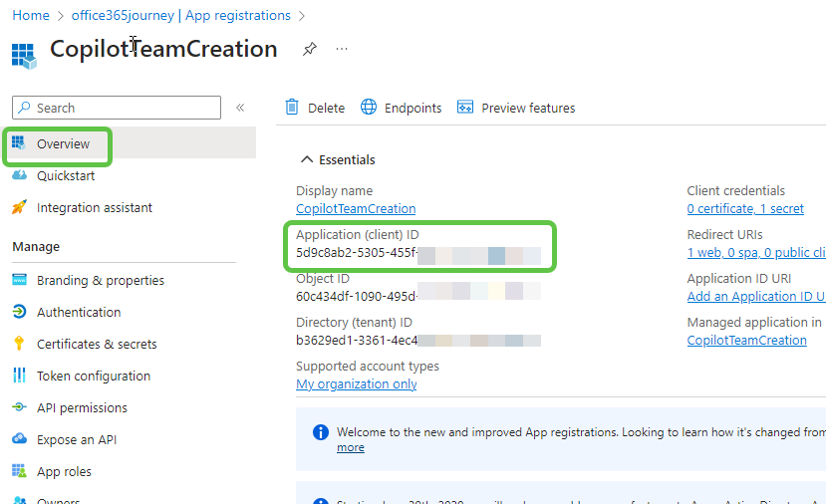Click the Application ID URI label
826x504 pixels.
[x=739, y=278]
